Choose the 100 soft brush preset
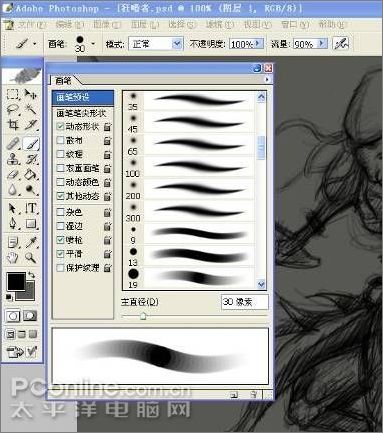 coord(189,167)
